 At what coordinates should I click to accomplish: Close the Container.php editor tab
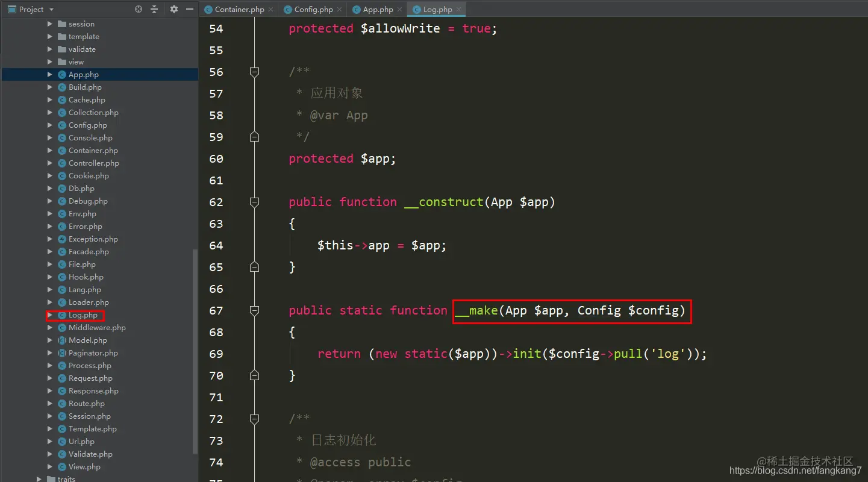pyautogui.click(x=270, y=10)
